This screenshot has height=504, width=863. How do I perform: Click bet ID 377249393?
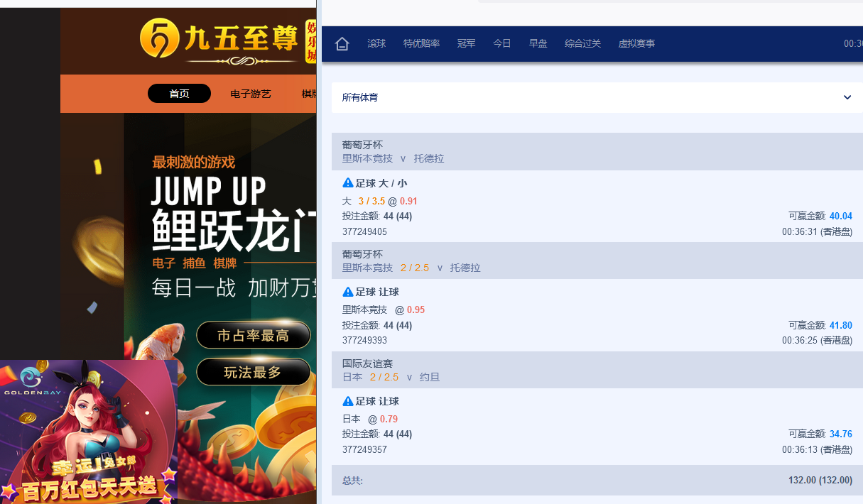coord(364,341)
